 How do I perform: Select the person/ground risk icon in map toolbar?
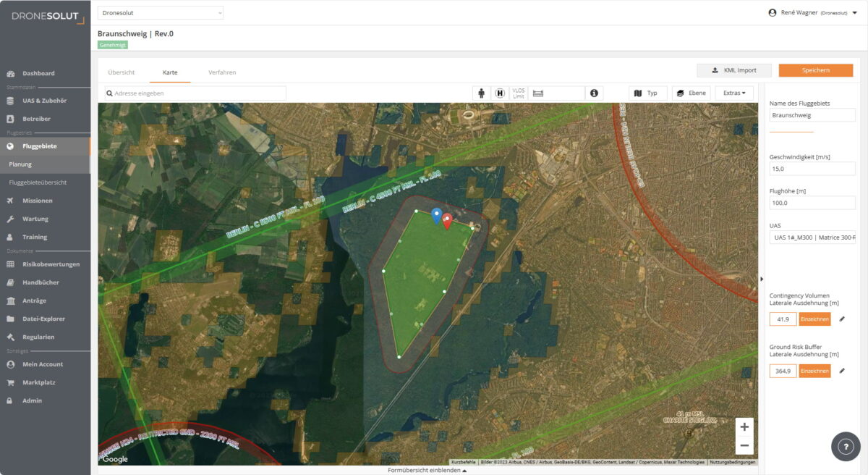pyautogui.click(x=482, y=93)
